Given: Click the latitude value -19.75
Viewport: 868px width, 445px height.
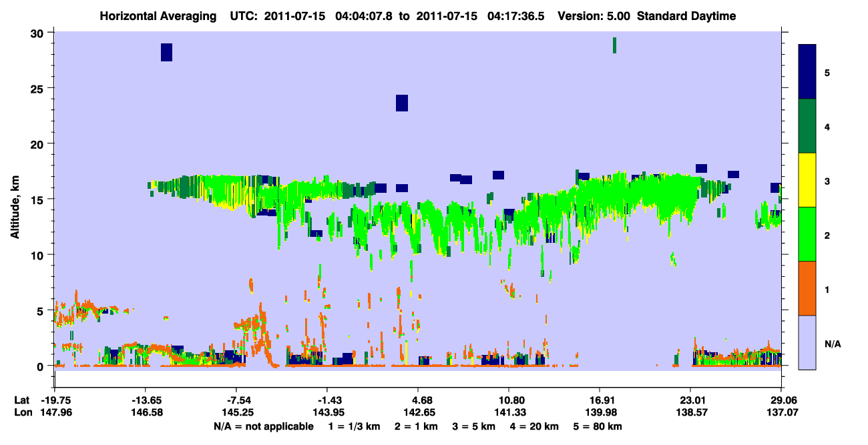Looking at the screenshot, I should point(55,400).
